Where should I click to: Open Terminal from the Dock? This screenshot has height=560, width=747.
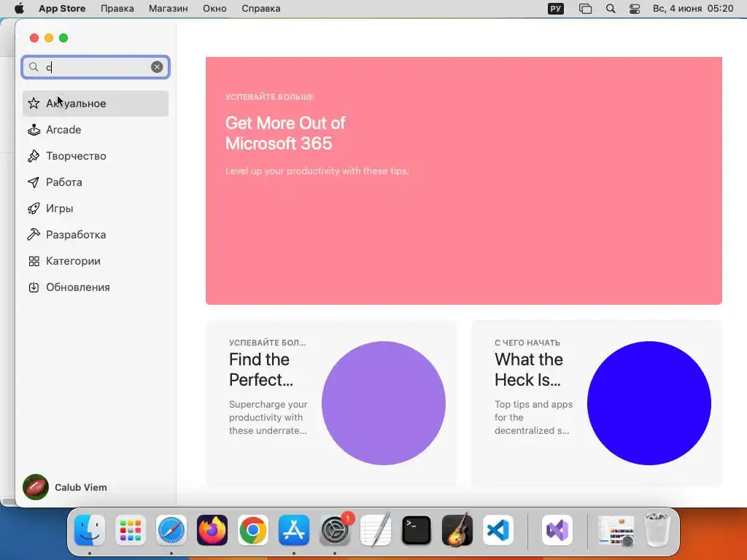click(x=417, y=530)
